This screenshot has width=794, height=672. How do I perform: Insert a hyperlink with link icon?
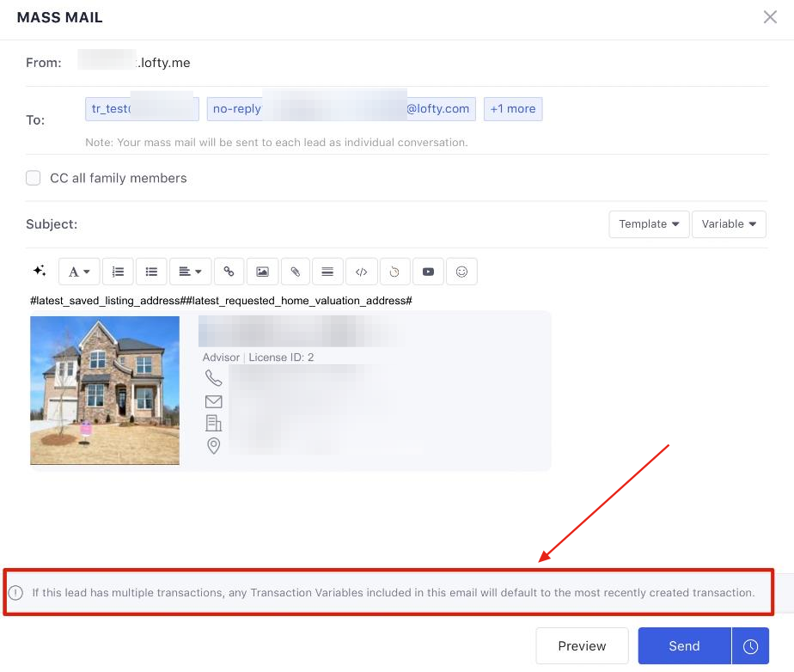click(x=229, y=272)
